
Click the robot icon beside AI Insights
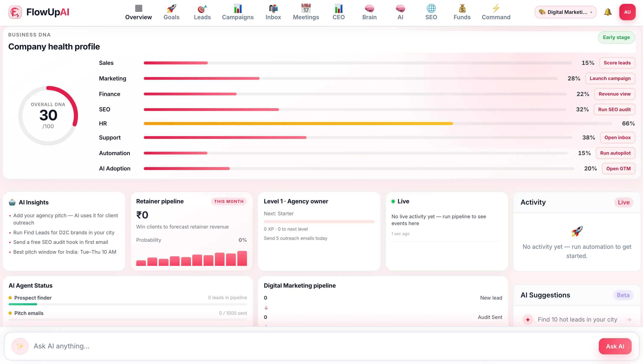pyautogui.click(x=12, y=202)
